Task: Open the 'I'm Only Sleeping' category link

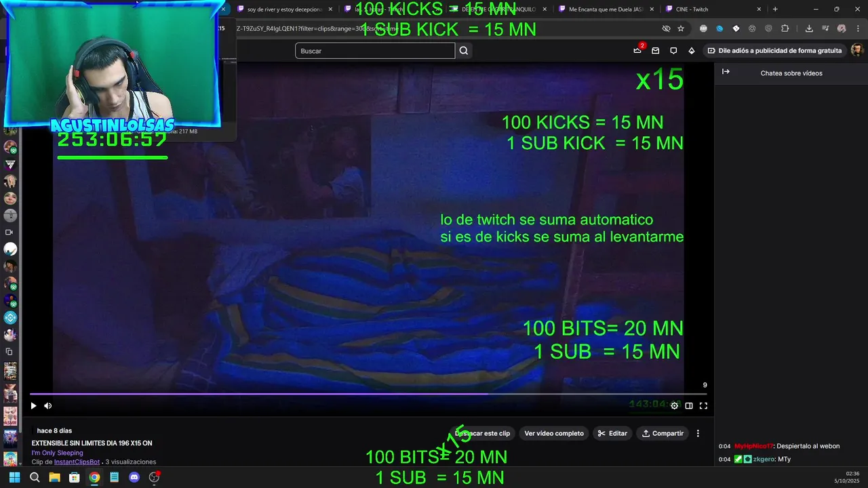Action: coord(57,453)
